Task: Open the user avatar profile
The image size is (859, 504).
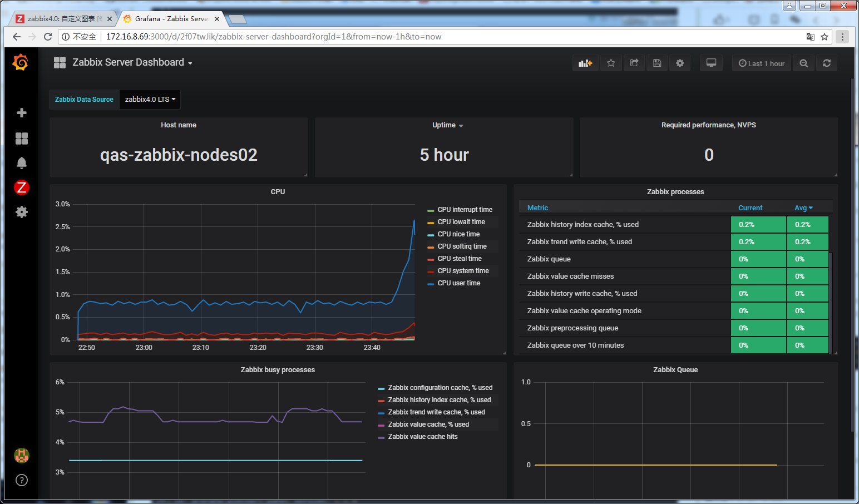Action: click(x=22, y=456)
